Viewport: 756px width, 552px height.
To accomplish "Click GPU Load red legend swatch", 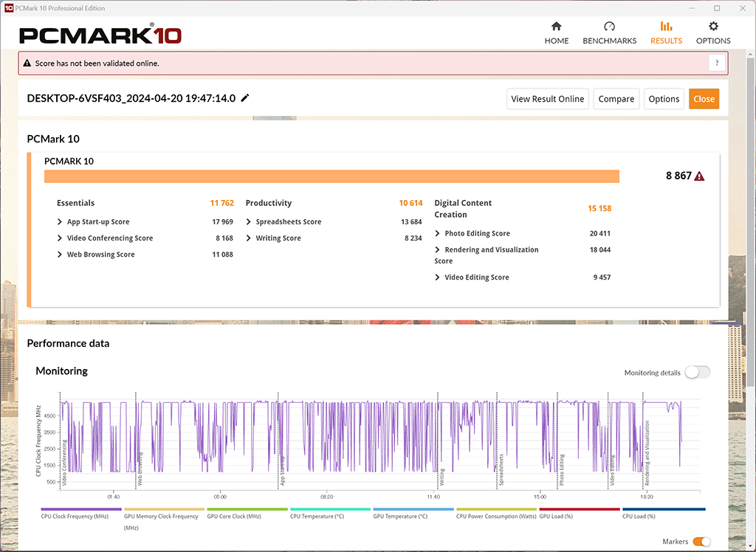I will [x=579, y=509].
